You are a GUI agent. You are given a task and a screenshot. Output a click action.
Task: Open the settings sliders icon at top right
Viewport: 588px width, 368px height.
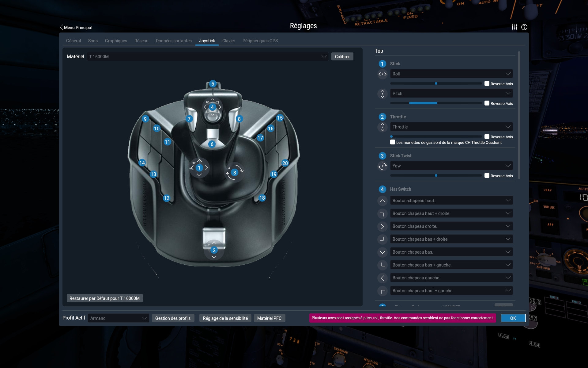tap(514, 27)
